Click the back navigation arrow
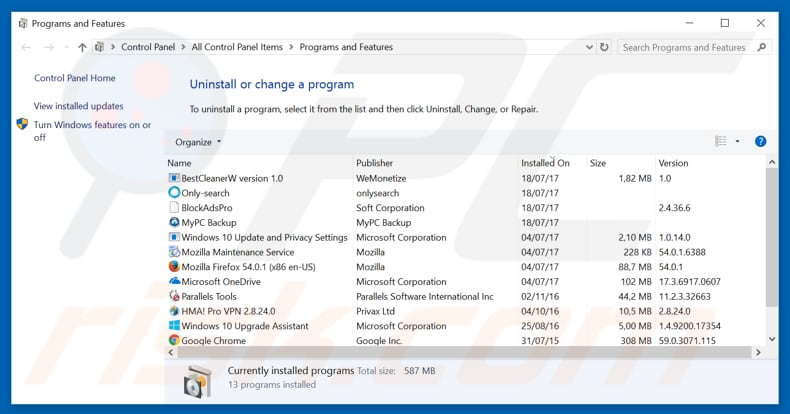 pyautogui.click(x=26, y=47)
